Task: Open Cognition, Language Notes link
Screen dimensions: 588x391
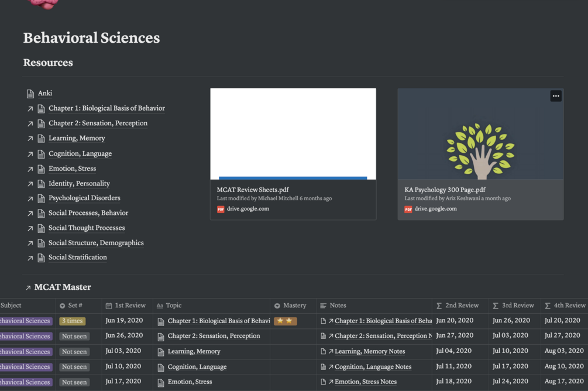Action: (373, 366)
